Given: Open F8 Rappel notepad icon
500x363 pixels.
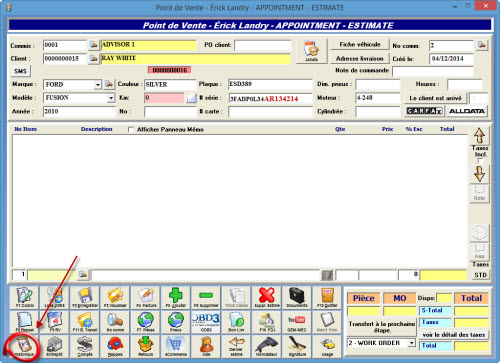Looking at the screenshot, I should click(24, 322).
